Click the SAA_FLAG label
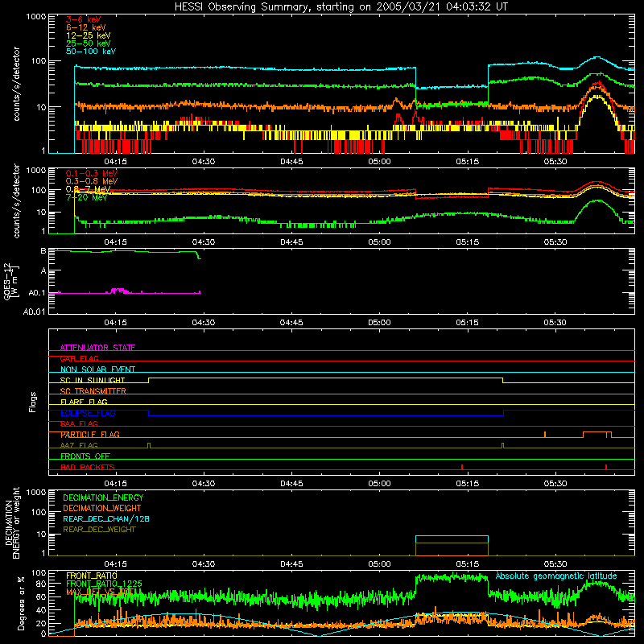Screen dimensions: 644x644 tap(79, 423)
